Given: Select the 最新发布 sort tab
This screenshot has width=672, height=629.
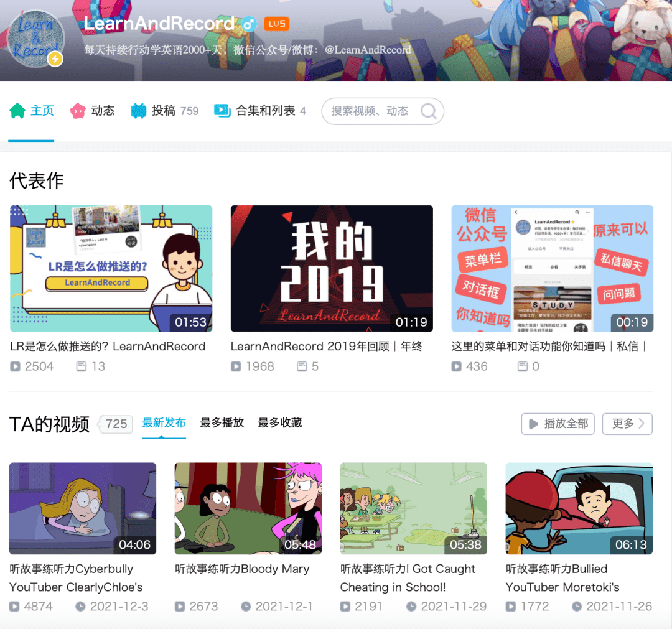Looking at the screenshot, I should (164, 423).
